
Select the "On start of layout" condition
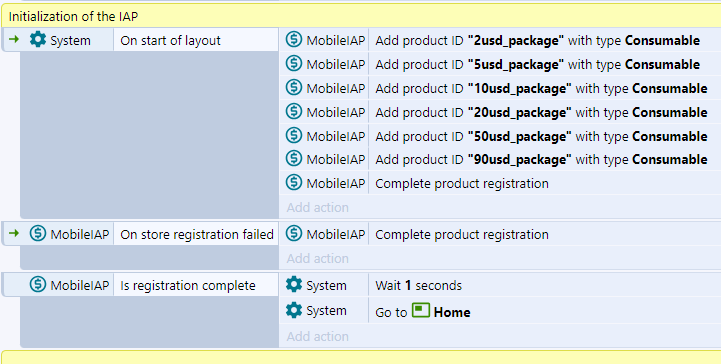pyautogui.click(x=195, y=40)
